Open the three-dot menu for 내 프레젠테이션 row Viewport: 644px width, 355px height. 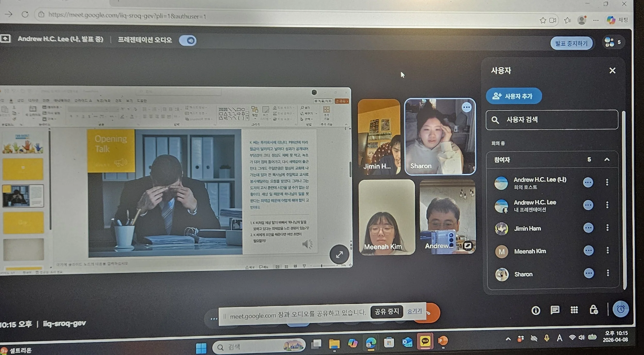pos(607,205)
